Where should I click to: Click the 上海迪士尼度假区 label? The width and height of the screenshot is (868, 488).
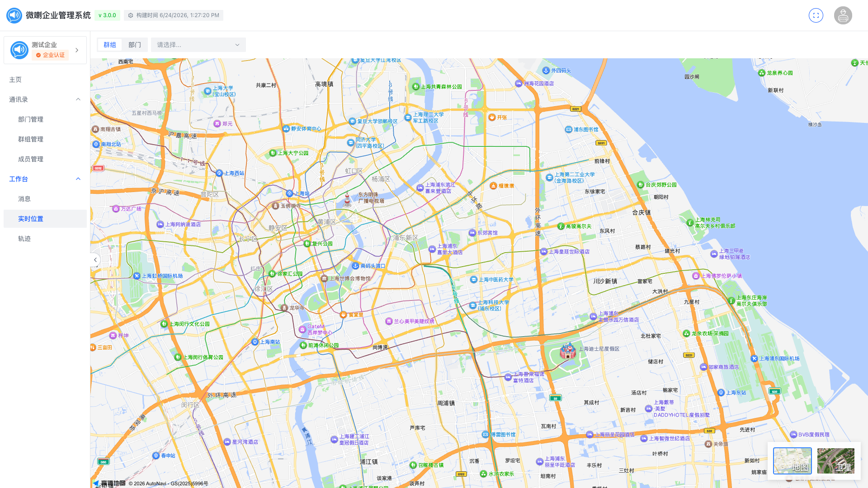pyautogui.click(x=599, y=349)
